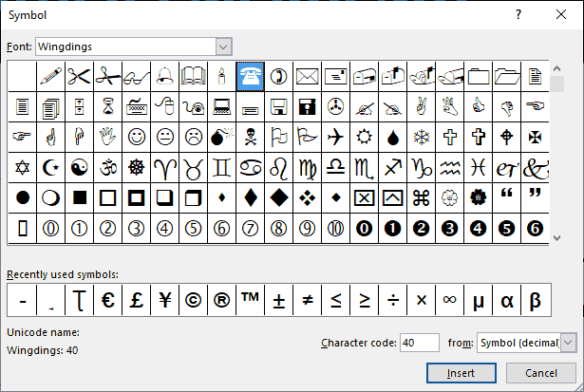Pick the hourglass symbol
The image size is (584, 392).
tap(107, 107)
